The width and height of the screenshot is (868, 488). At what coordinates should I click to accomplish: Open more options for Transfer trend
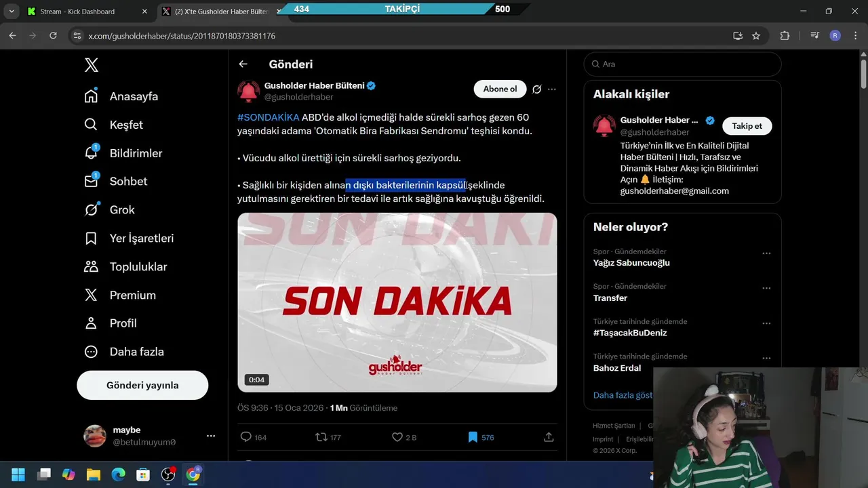click(x=766, y=288)
